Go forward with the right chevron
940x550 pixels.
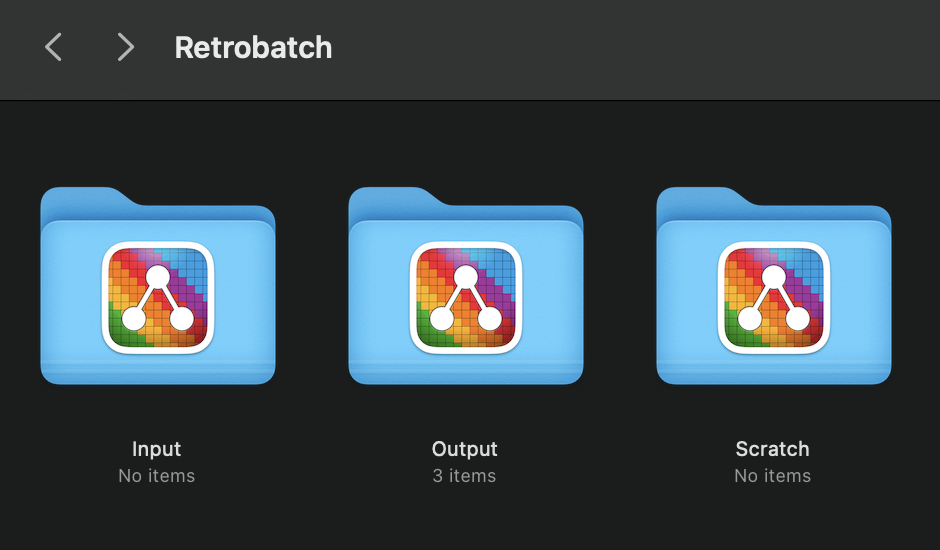[125, 47]
